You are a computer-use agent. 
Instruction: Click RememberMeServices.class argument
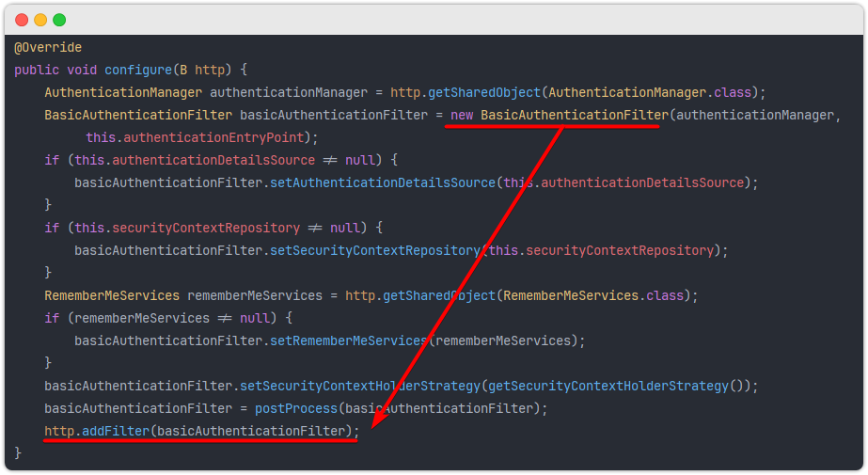click(593, 295)
